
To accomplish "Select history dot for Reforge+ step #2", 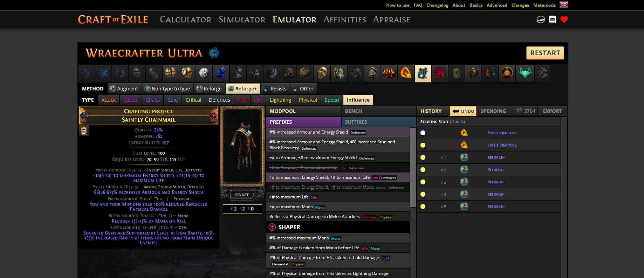I will (x=423, y=170).
